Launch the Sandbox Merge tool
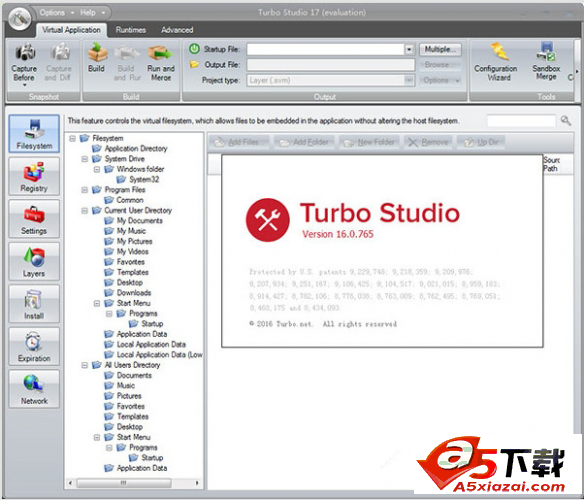The width and height of the screenshot is (584, 500). [x=546, y=62]
